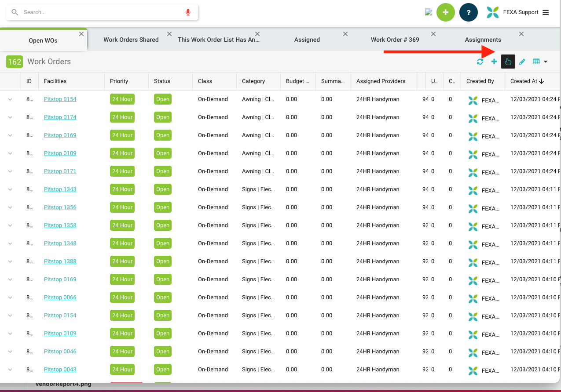Open the grid table view icon
This screenshot has width=561, height=392.
point(536,62)
